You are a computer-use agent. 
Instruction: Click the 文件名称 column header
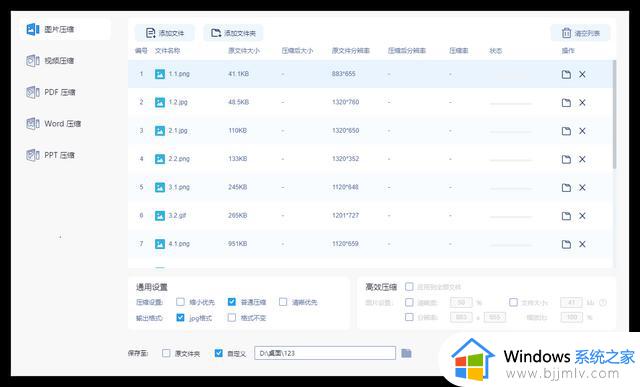coord(167,51)
